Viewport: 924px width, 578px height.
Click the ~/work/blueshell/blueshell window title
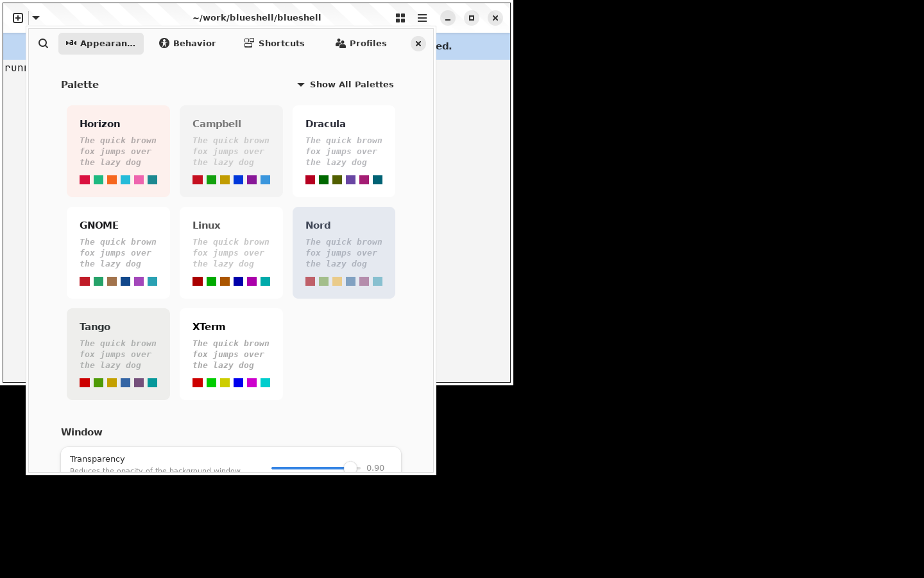[x=257, y=18]
